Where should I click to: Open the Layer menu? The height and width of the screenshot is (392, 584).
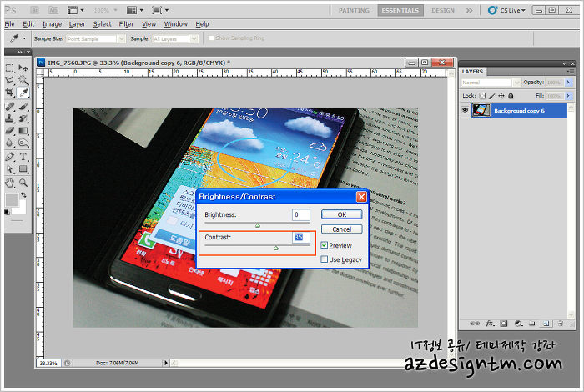pyautogui.click(x=77, y=24)
